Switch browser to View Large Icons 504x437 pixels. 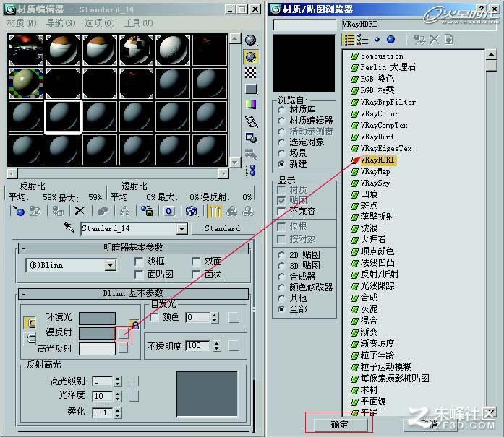coord(390,40)
